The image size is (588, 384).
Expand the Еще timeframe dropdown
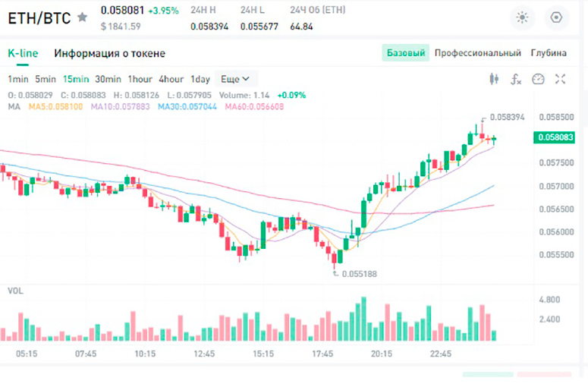click(x=235, y=79)
